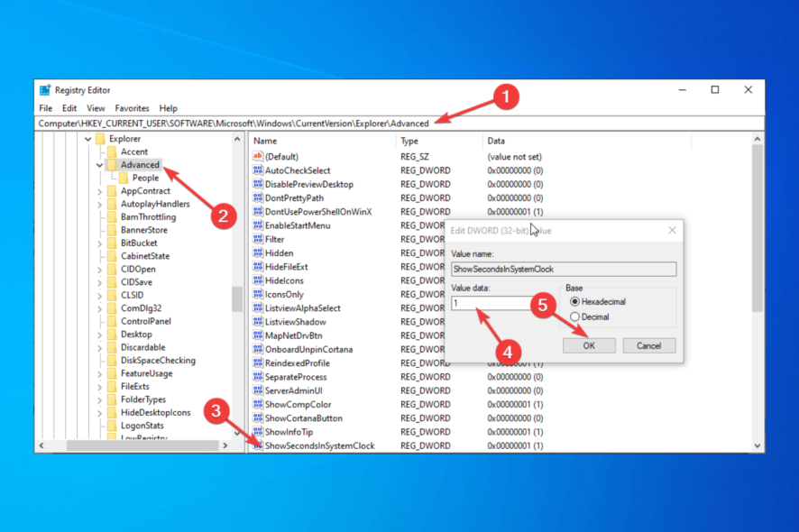Collapse the Advanced key chevron
This screenshot has width=799, height=532.
pos(99,164)
